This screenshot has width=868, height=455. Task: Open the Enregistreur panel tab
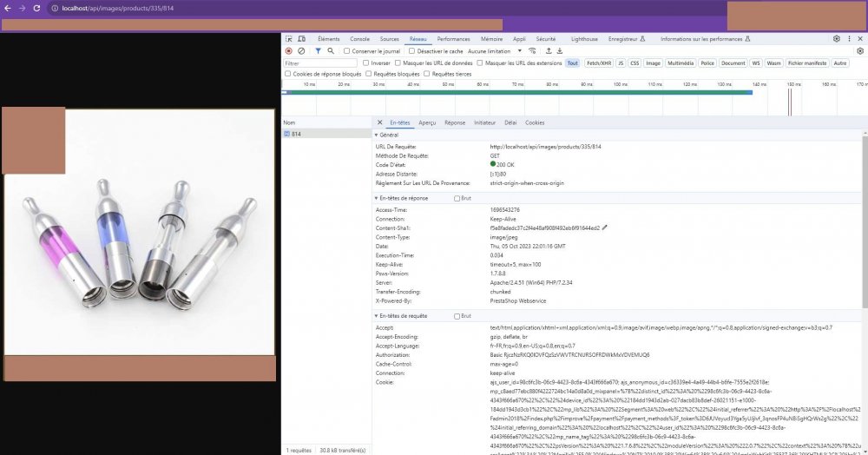[x=627, y=39]
